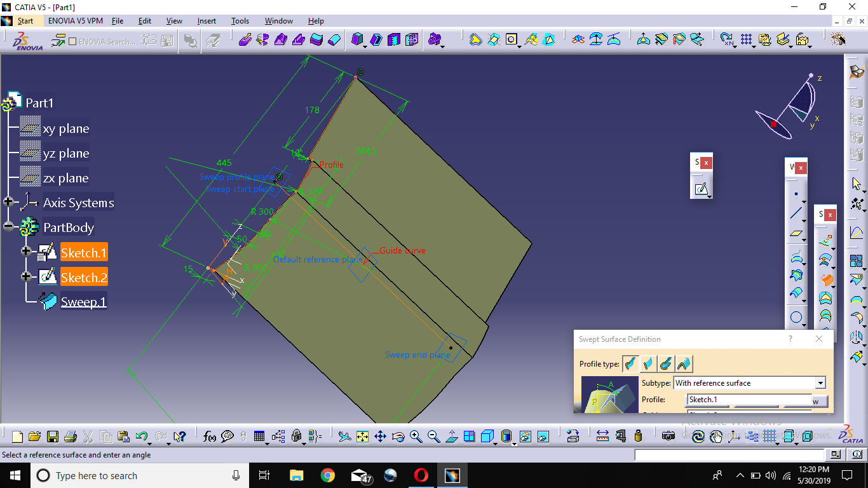Select the Pan view tool
This screenshot has width=868, height=488.
[380, 437]
